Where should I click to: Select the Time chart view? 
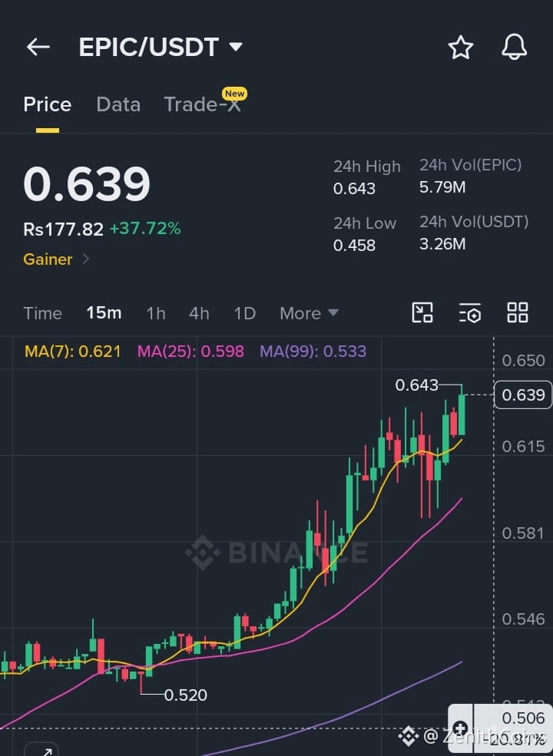[x=42, y=313]
